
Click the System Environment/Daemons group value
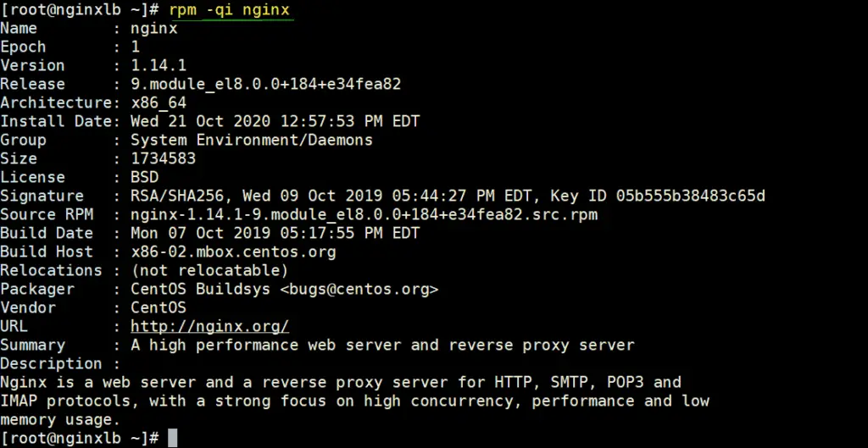click(x=251, y=140)
